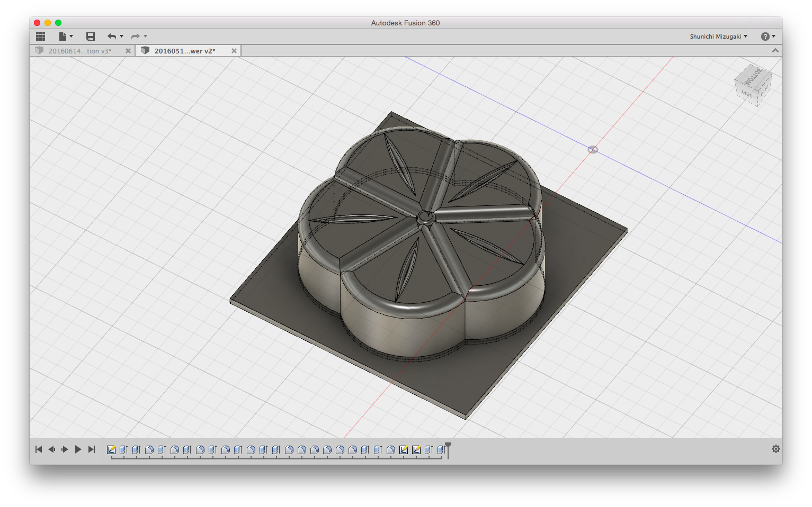This screenshot has width=812, height=507.
Task: Expand the File menu dropdown arrow
Action: tap(72, 36)
